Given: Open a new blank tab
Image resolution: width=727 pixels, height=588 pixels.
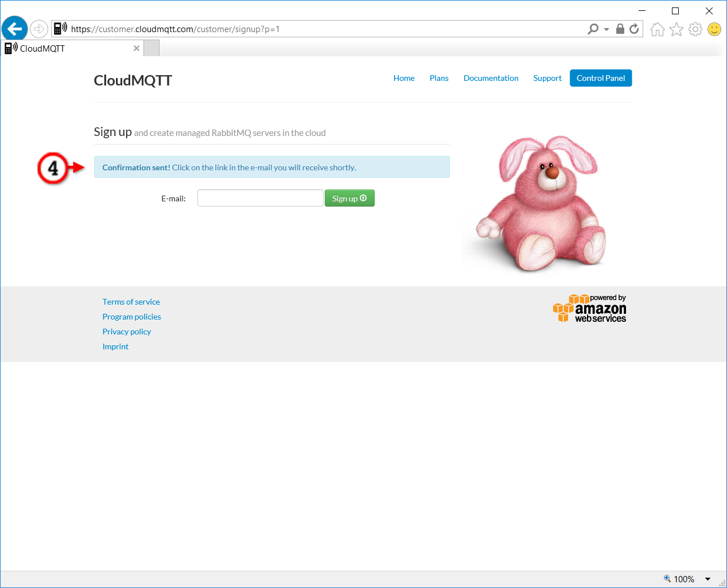Looking at the screenshot, I should [151, 49].
